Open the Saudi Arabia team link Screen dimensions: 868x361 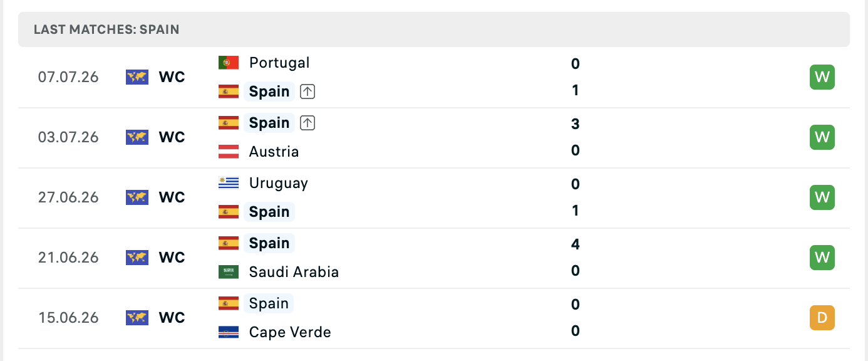tap(294, 272)
